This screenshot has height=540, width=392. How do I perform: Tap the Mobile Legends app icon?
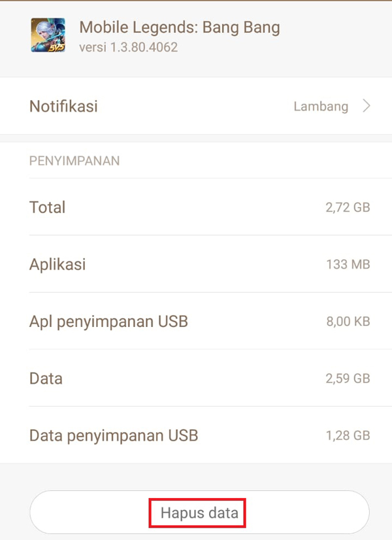tap(48, 35)
